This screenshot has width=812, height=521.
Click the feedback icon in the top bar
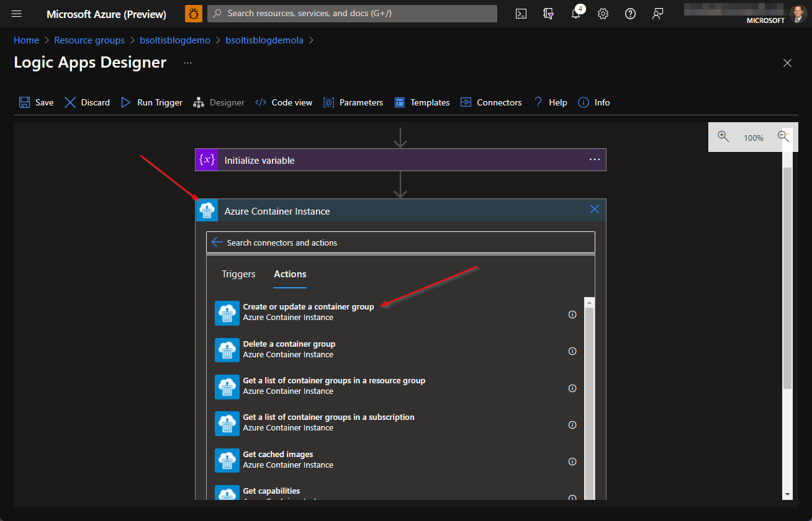point(657,13)
